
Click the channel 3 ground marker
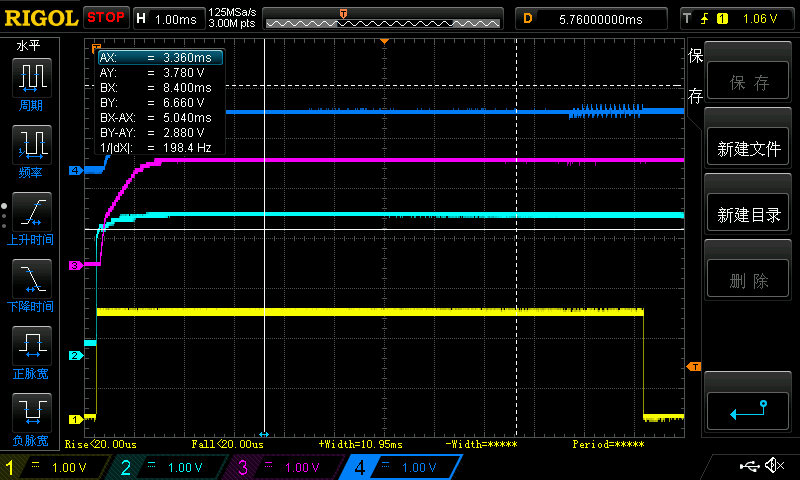[76, 265]
